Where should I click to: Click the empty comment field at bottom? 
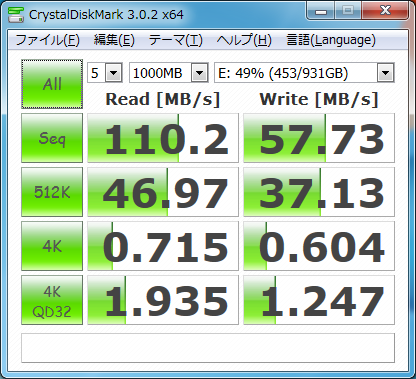point(208,348)
